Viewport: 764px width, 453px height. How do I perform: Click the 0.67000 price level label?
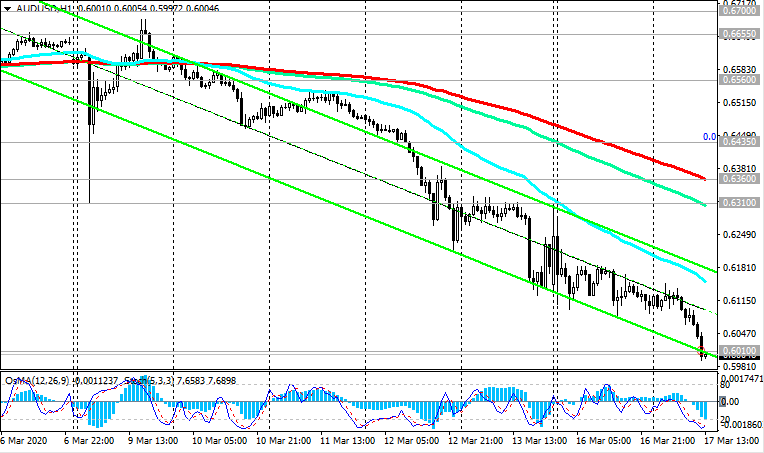point(739,10)
